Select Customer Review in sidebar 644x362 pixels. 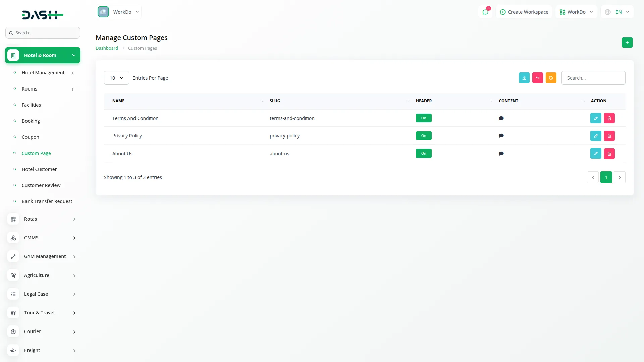pos(41,185)
